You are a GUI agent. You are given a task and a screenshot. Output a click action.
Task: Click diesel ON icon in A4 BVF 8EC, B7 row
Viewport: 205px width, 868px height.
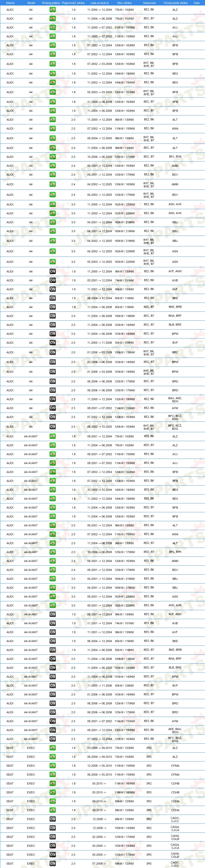tap(53, 343)
